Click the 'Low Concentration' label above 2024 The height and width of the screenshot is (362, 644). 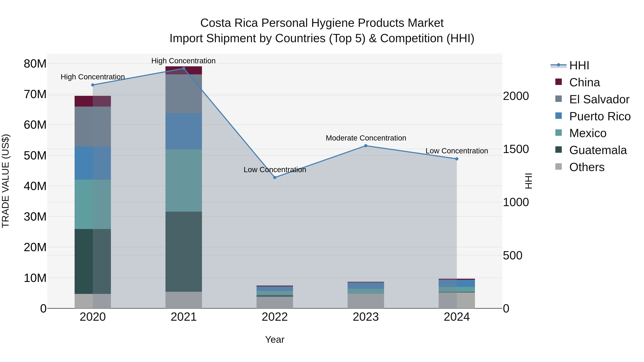pos(457,151)
